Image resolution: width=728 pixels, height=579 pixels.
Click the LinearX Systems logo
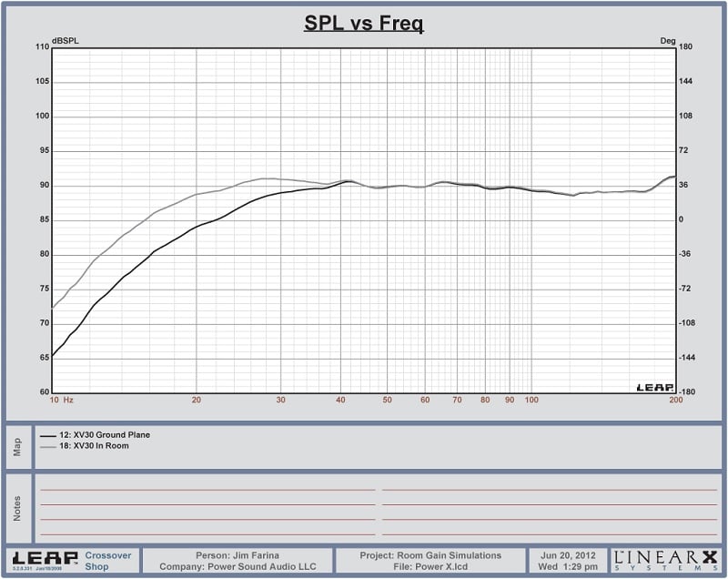[665, 560]
